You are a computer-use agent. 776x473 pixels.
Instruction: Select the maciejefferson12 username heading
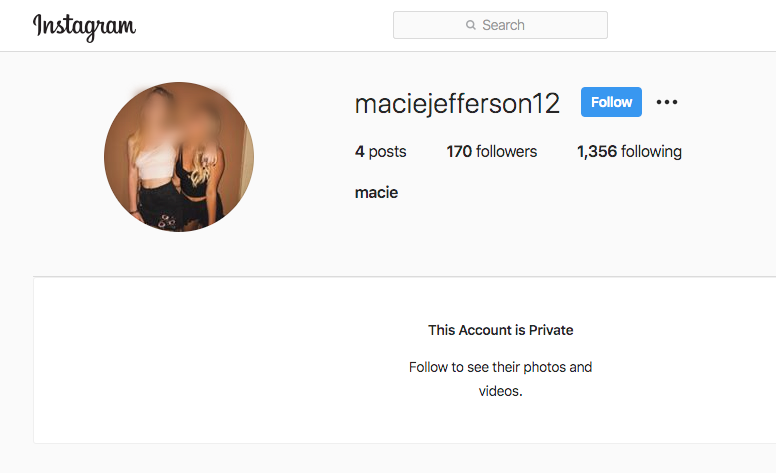click(x=457, y=104)
